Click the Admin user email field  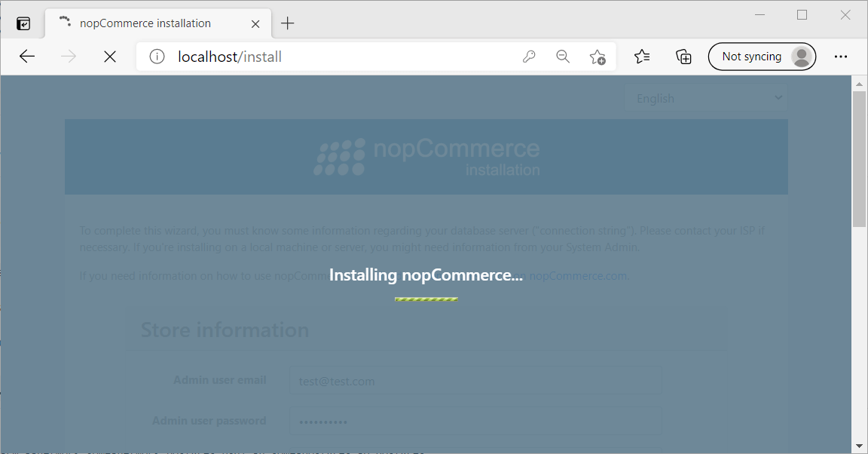[x=475, y=380]
